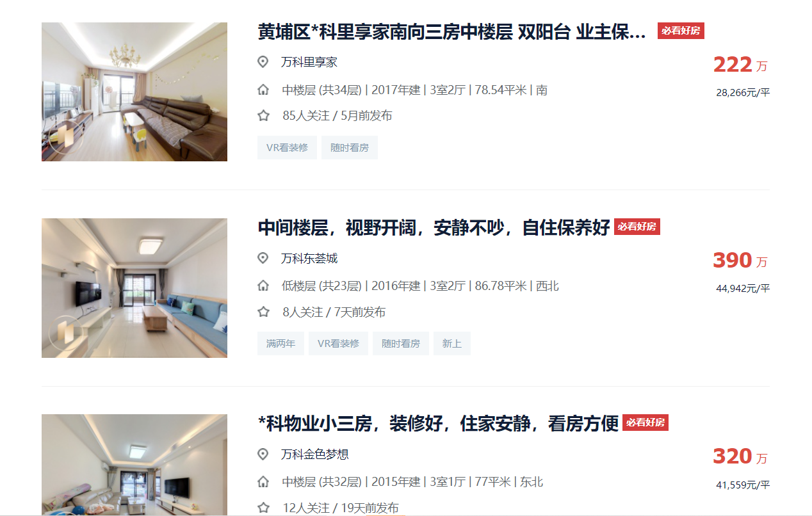Open the listing titled 中间楼层，视野开阔
This screenshot has height=516, width=812.
click(434, 227)
